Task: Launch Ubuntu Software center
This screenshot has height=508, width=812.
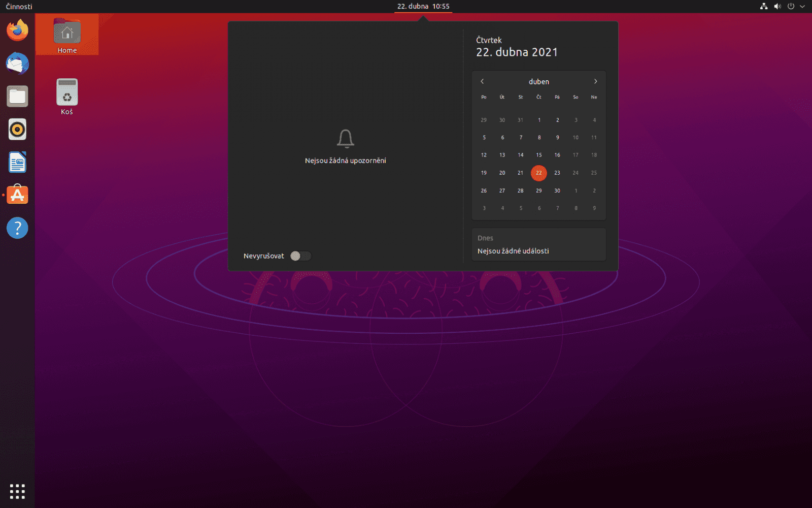Action: (x=17, y=195)
